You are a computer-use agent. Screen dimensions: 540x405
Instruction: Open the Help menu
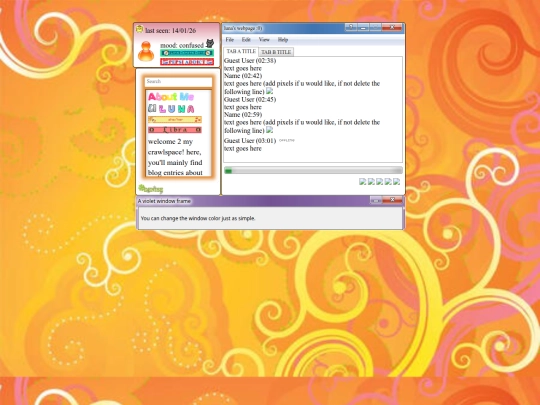click(x=283, y=40)
